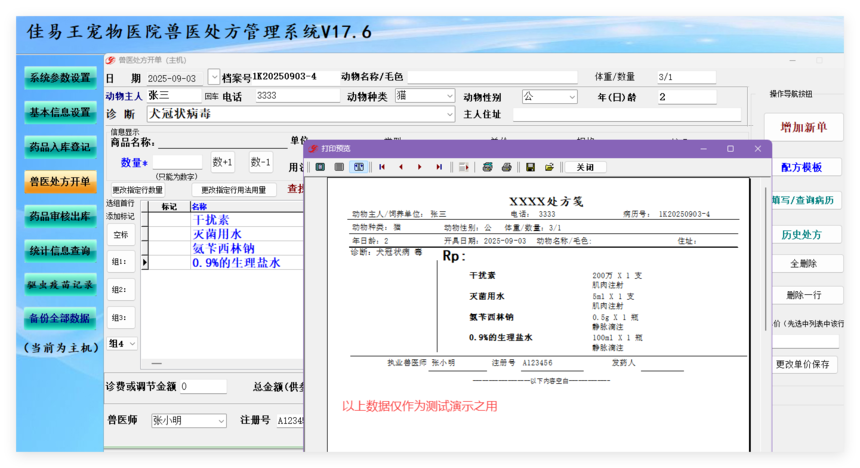Click the 增加新单 button

pos(804,127)
